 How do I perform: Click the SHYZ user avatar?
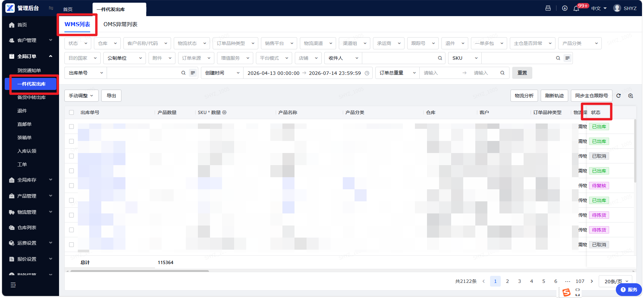click(617, 8)
